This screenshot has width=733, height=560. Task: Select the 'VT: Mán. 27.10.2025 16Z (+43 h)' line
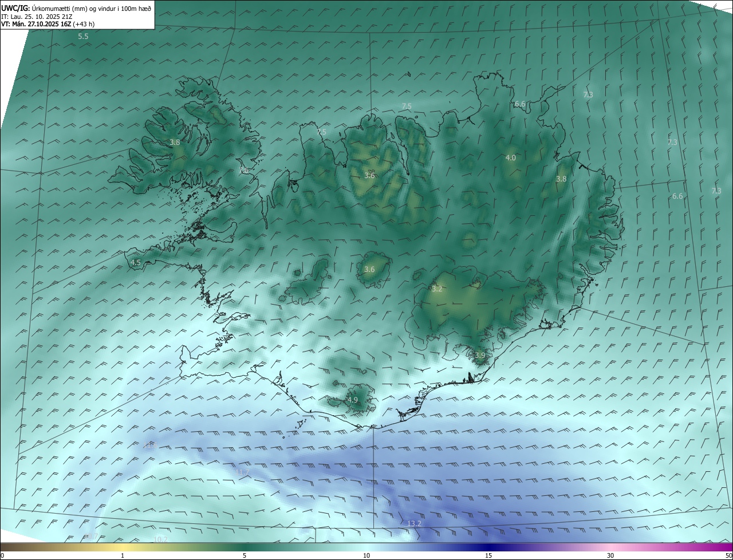click(48, 24)
